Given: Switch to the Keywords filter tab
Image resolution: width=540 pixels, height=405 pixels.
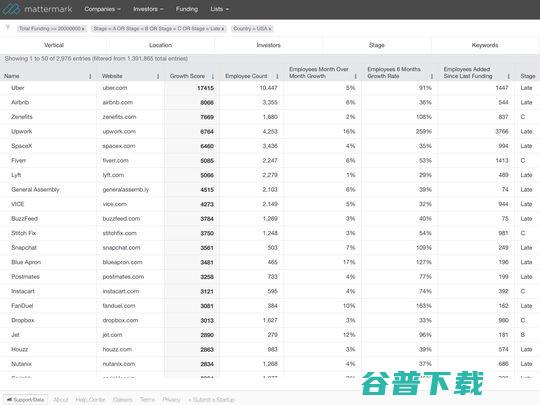Looking at the screenshot, I should (485, 45).
